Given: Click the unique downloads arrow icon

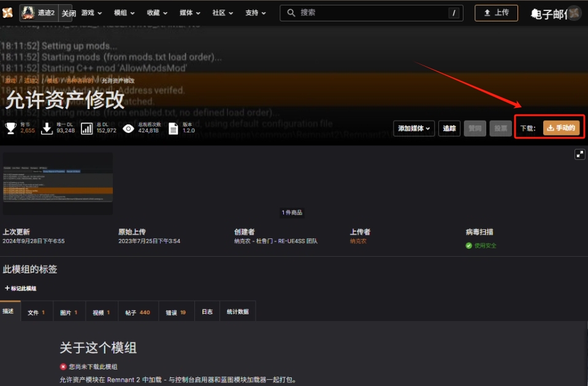Looking at the screenshot, I should pos(47,128).
